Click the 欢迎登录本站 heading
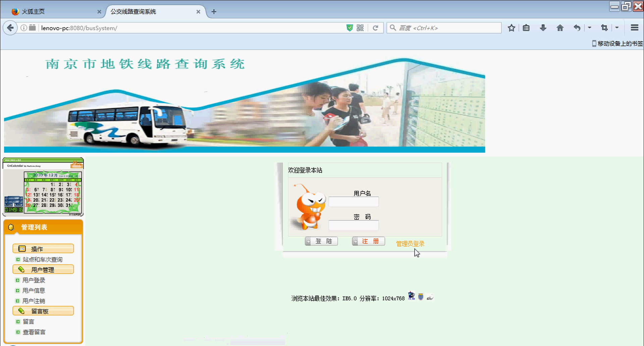The height and width of the screenshot is (346, 644). coord(305,170)
